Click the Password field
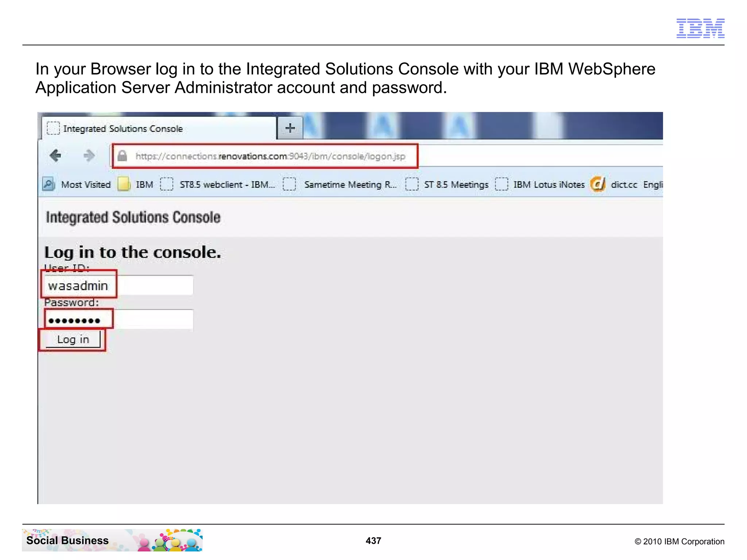The height and width of the screenshot is (560, 747). [x=119, y=320]
